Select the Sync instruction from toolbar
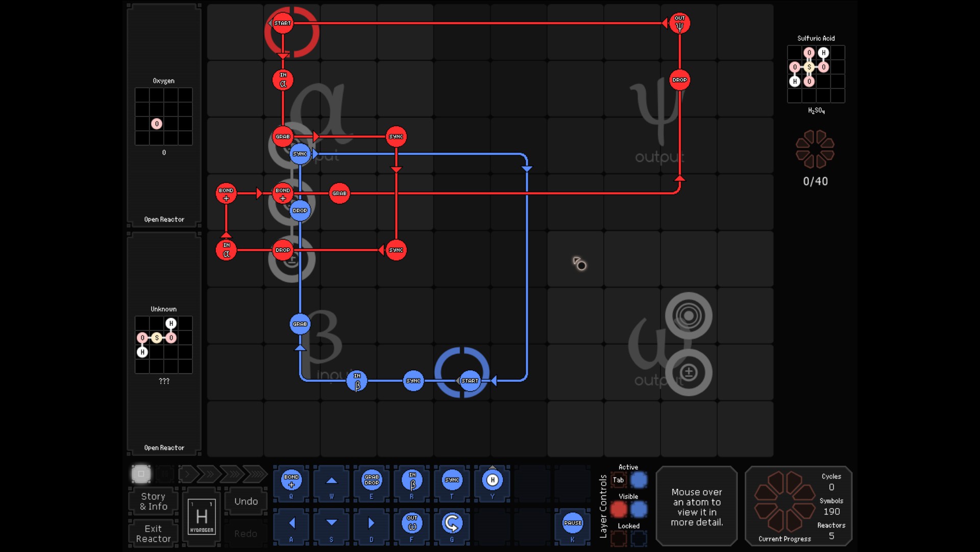Viewport: 980px width, 552px height. click(452, 481)
